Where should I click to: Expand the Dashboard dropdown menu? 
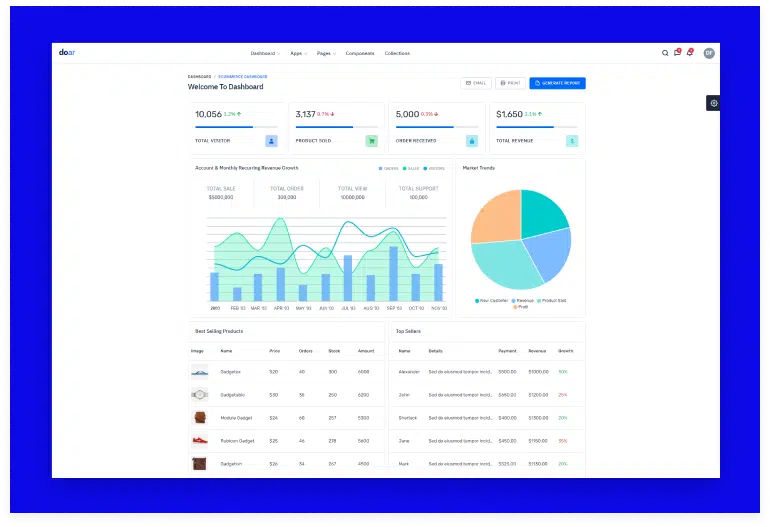click(265, 53)
